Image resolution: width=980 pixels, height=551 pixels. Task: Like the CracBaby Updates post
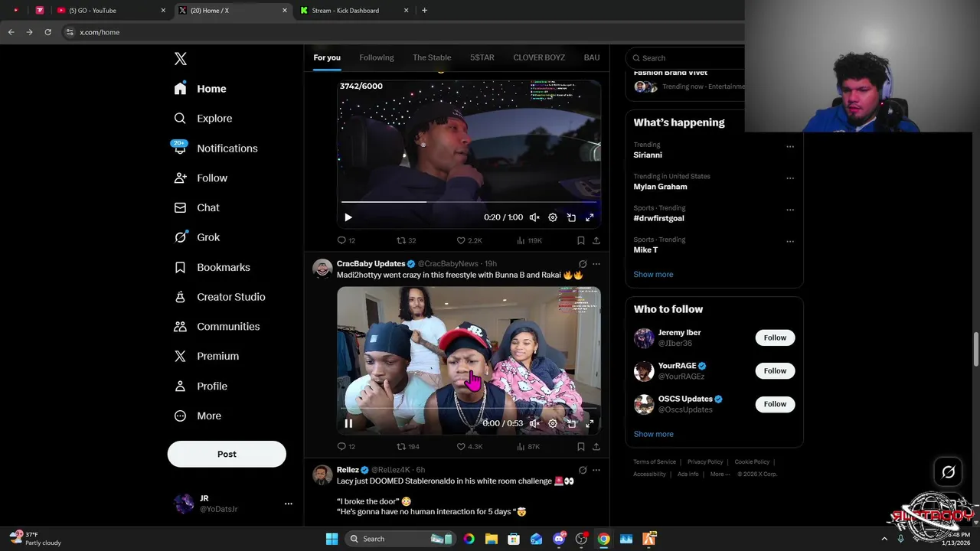[x=461, y=446]
